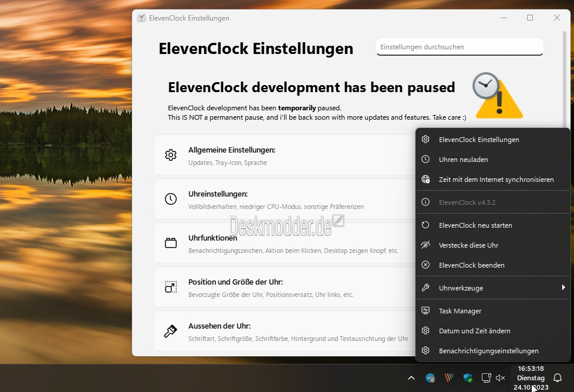Click the muted speaker tray icon
This screenshot has height=392, width=574.
coord(501,378)
